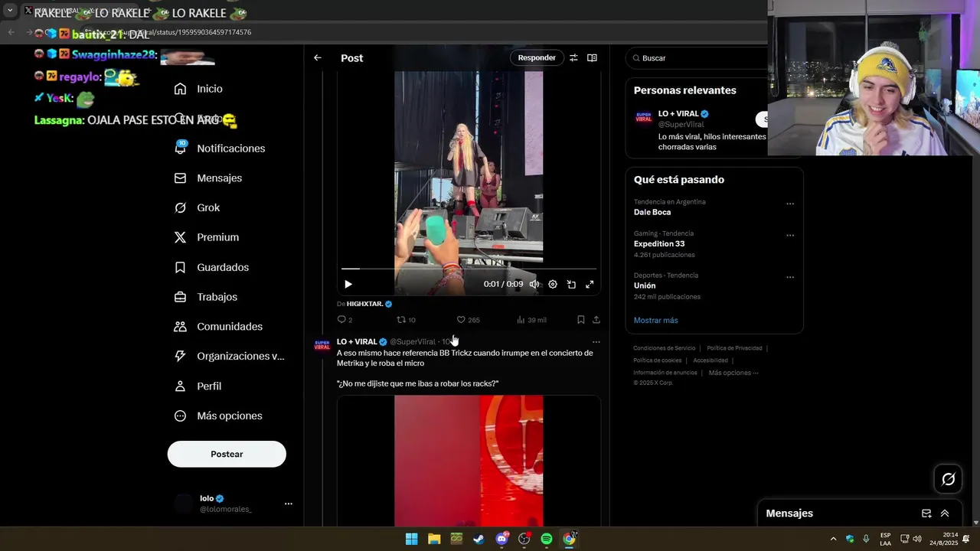This screenshot has width=980, height=551.
Task: Open Trabajos briefcase icon
Action: point(180,297)
